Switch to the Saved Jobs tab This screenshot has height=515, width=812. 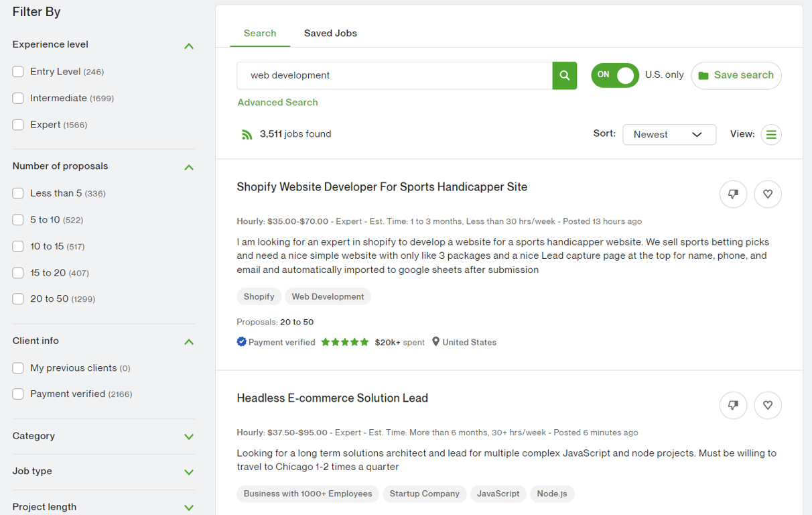coord(330,33)
